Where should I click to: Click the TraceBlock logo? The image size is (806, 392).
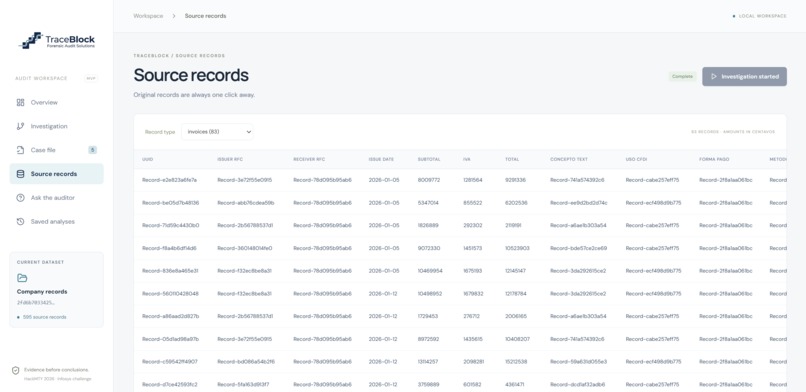tap(57, 41)
